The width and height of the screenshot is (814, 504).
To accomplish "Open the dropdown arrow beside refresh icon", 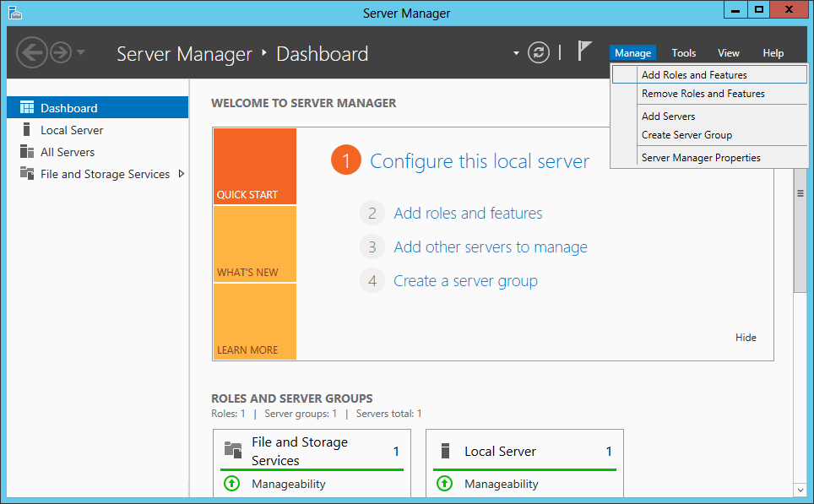I will tap(516, 53).
